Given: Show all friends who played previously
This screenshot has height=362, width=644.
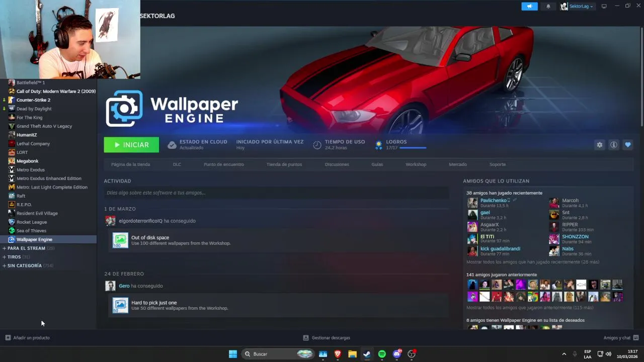Looking at the screenshot, I should coord(530,308).
